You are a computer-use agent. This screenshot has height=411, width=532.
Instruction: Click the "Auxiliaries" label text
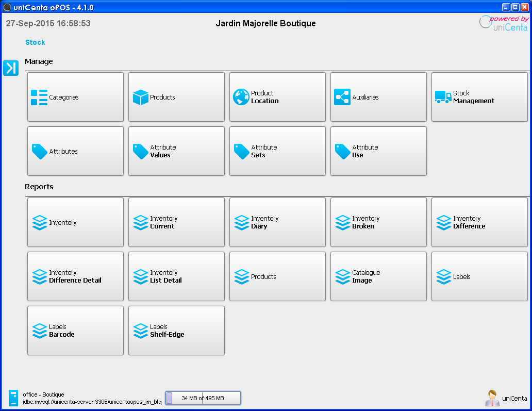pyautogui.click(x=365, y=97)
